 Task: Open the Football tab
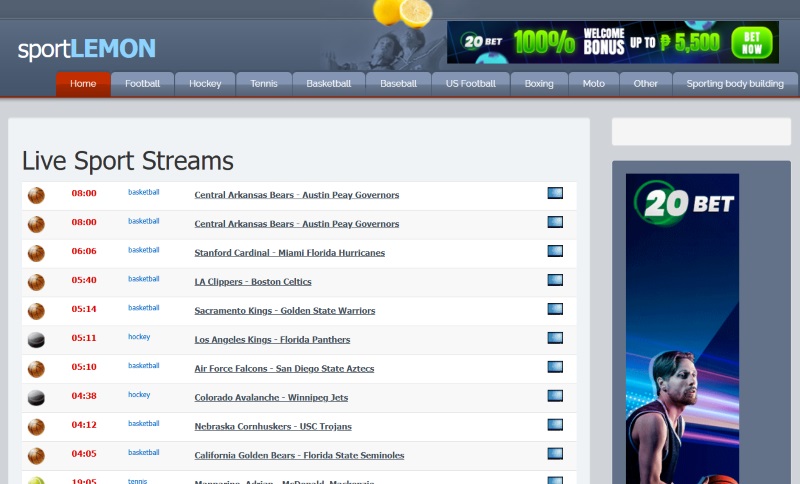pos(142,84)
